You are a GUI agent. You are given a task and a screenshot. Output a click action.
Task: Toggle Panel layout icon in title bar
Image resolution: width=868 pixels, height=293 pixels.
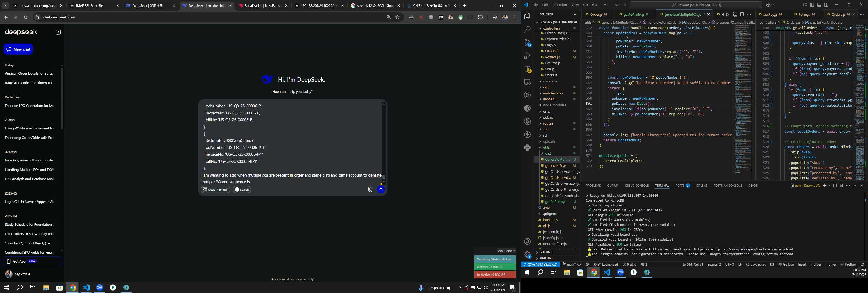click(819, 5)
